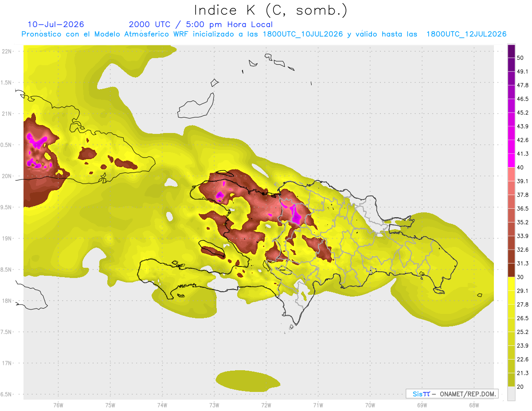This screenshot has height=411, width=532.
Task: Click the Indice K chart title
Action: click(x=270, y=10)
